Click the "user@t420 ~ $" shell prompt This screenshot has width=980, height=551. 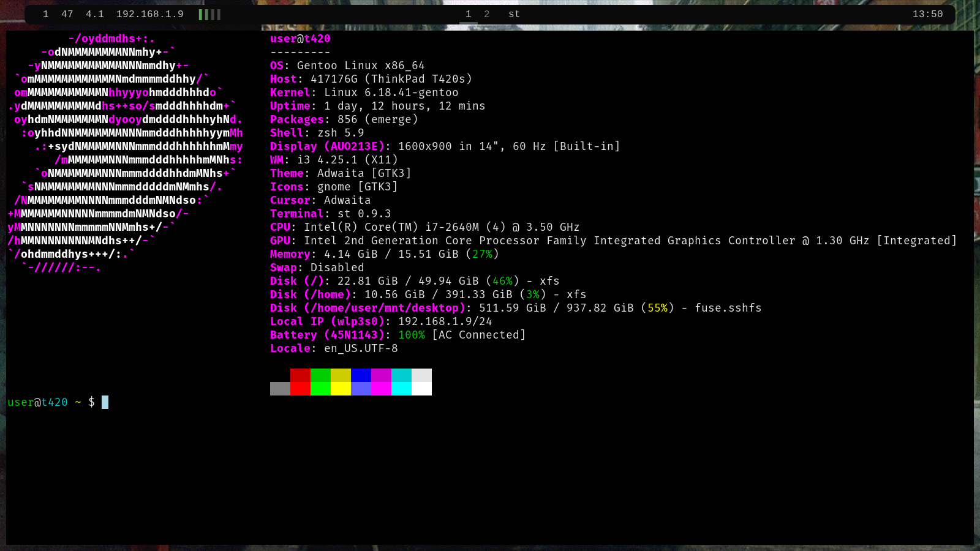(51, 402)
